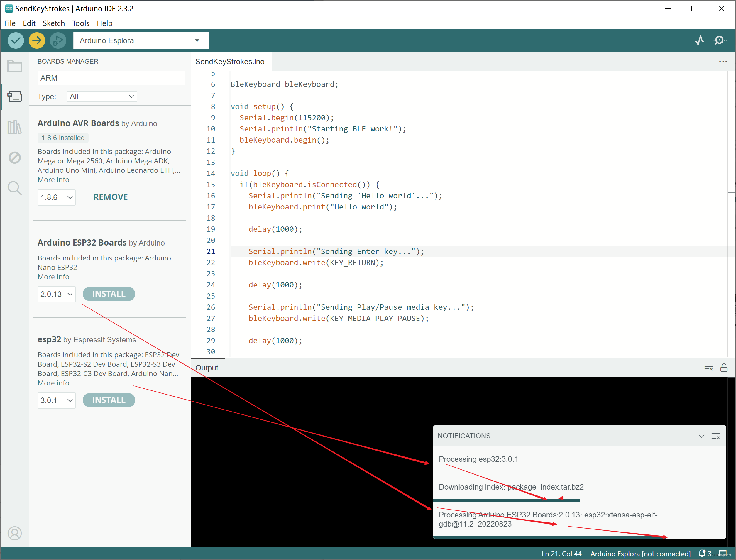The height and width of the screenshot is (560, 736).
Task: Open the Library Manager sidebar icon
Action: coord(15,127)
